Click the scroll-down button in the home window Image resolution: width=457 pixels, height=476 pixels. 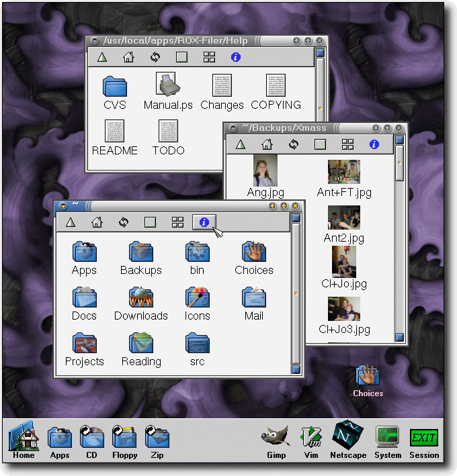pos(296,369)
